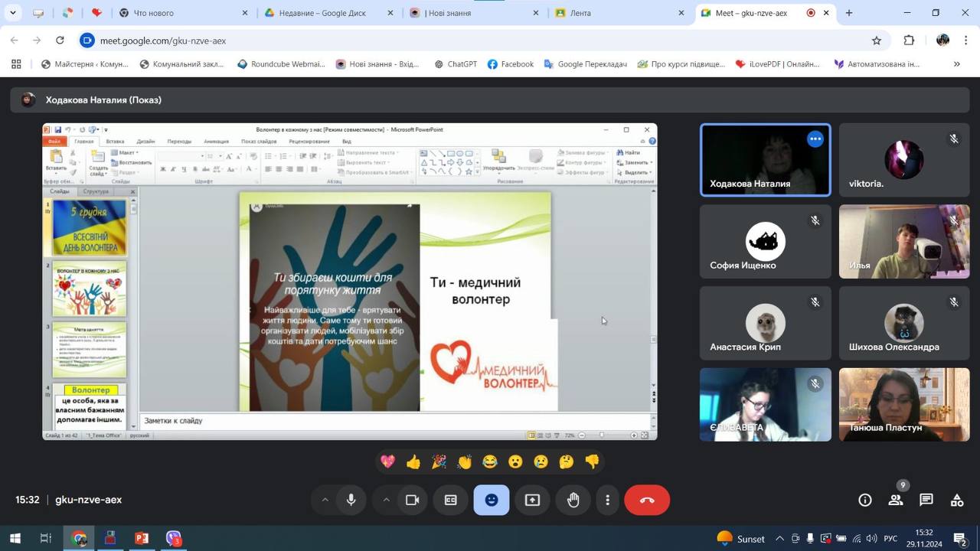Open meeting details info icon
The image size is (980, 551).
point(865,500)
